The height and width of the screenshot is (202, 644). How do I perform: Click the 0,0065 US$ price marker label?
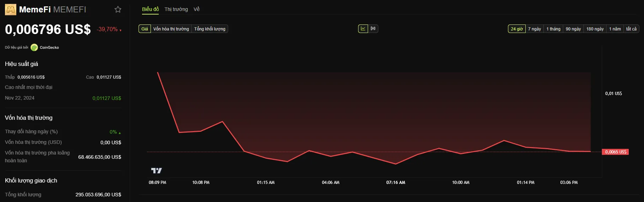(x=616, y=152)
